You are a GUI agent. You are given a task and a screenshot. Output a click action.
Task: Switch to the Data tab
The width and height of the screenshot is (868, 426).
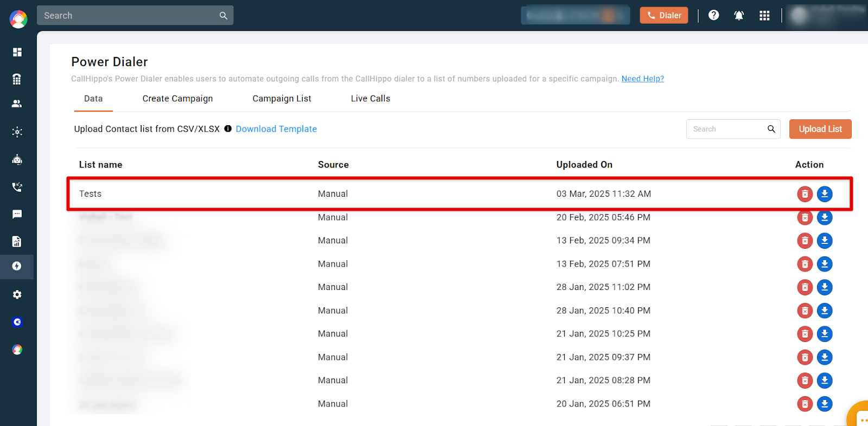93,99
